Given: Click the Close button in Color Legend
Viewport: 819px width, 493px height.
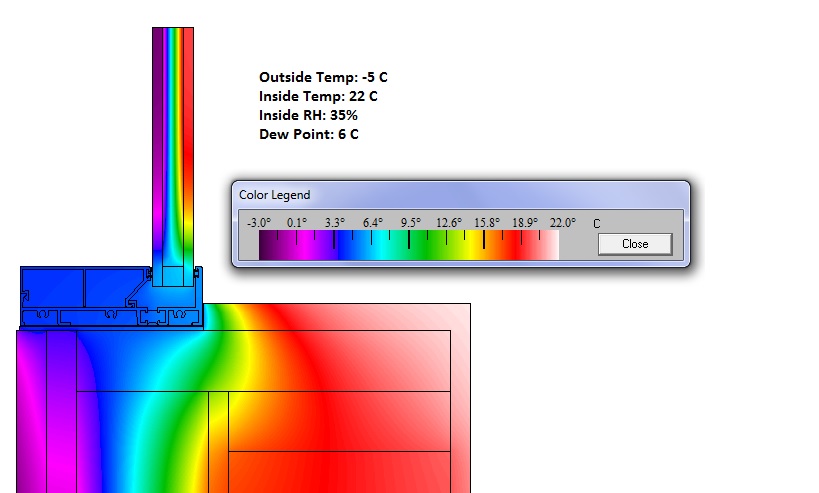Looking at the screenshot, I should [x=634, y=244].
